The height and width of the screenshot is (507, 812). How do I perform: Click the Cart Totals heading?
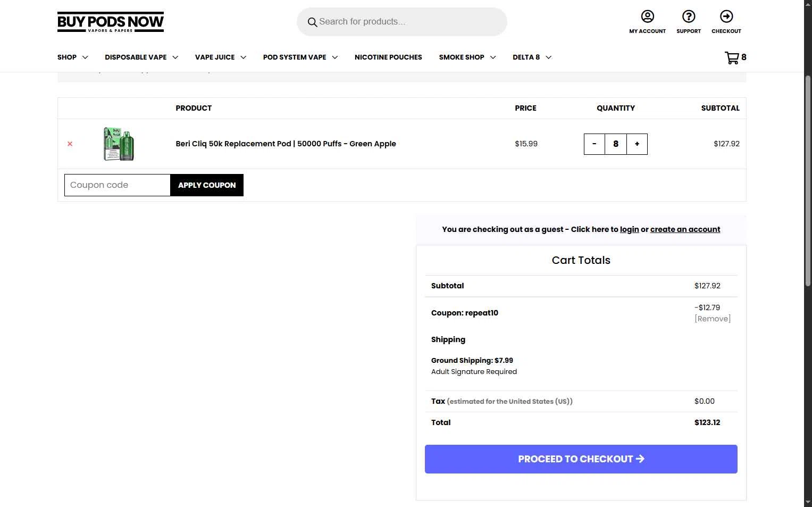click(581, 260)
